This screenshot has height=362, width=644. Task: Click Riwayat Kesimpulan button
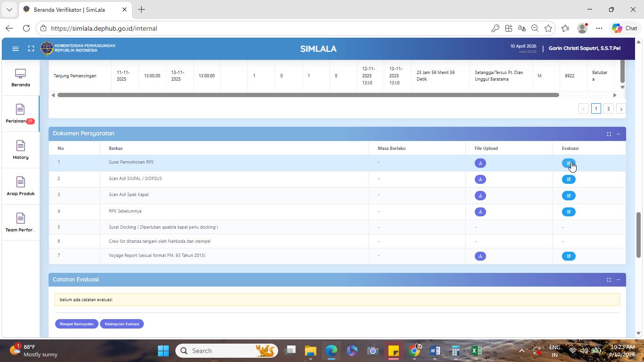76,324
